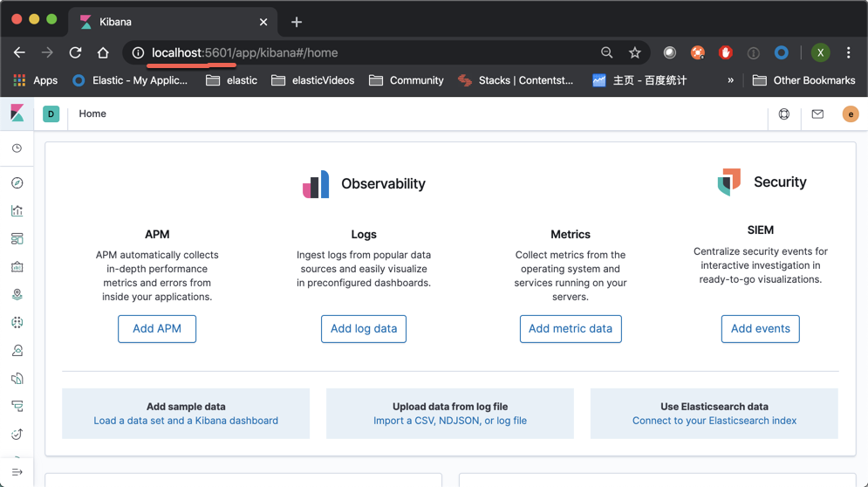Open the D space selector
868x487 pixels.
pos(51,114)
